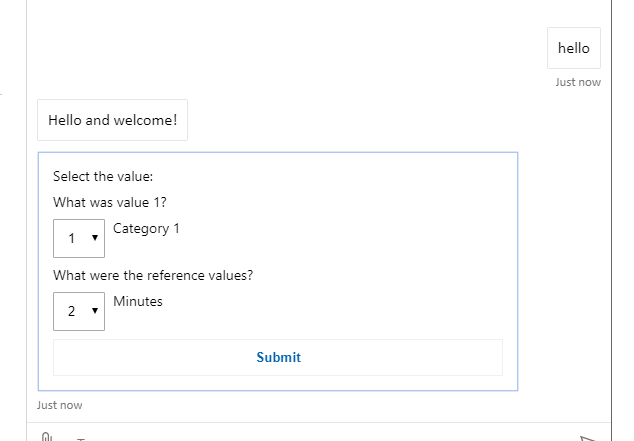Click the "Minutes" label text
The height and width of the screenshot is (441, 634).
pyautogui.click(x=138, y=301)
